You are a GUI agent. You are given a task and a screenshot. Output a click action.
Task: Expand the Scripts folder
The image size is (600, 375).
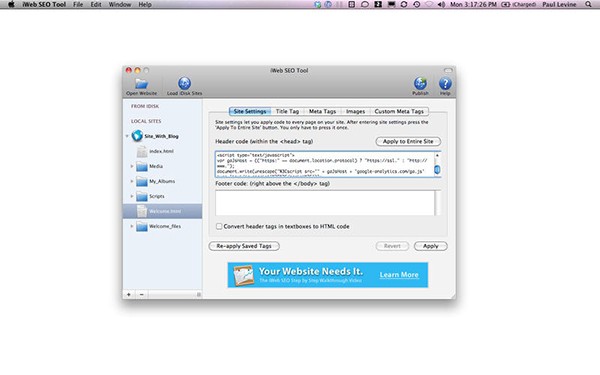point(132,196)
